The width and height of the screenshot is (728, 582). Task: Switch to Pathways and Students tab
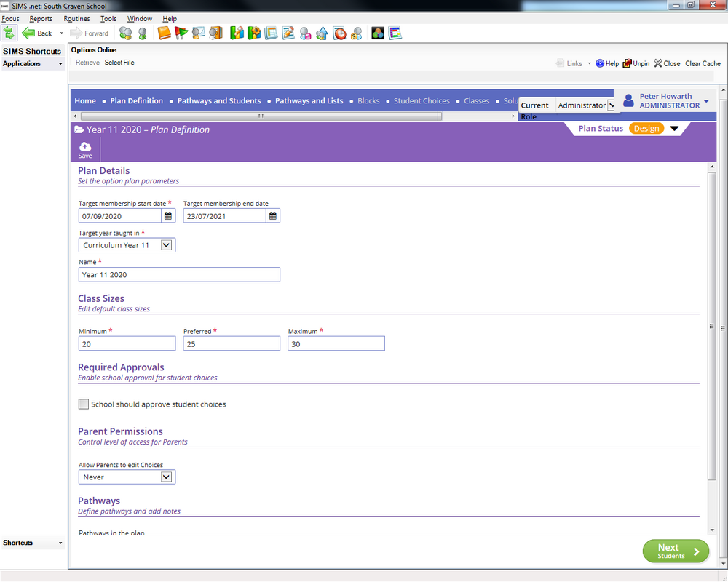[x=219, y=100]
